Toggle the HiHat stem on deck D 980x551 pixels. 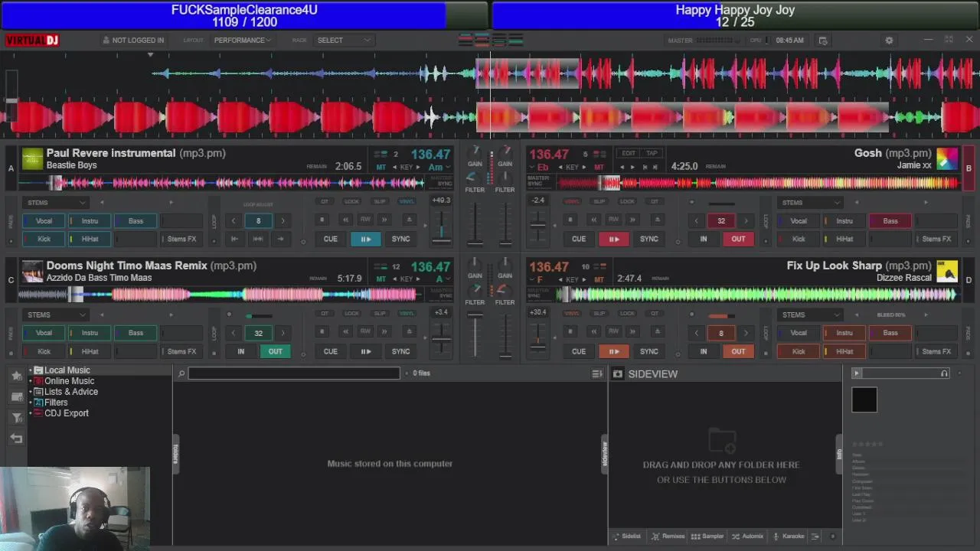tap(844, 351)
